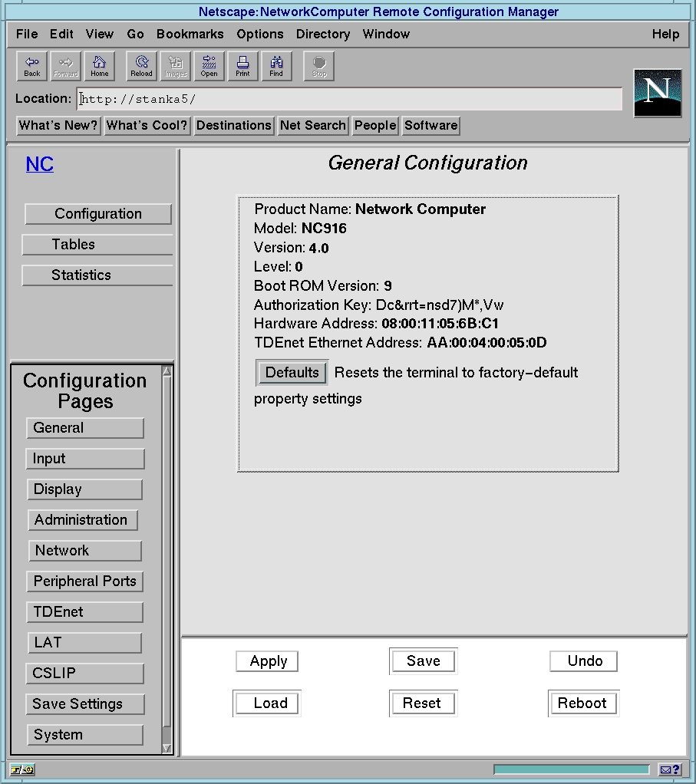The image size is (696, 784).
Task: Print the page with the Print icon
Action: (242, 66)
